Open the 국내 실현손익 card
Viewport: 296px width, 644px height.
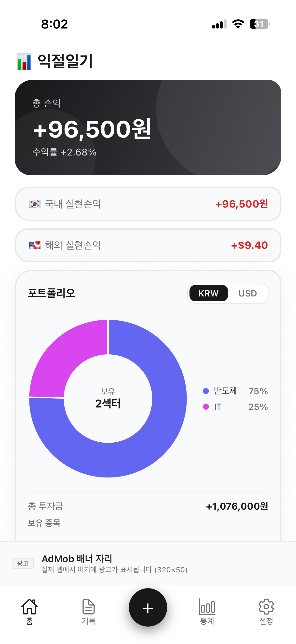coord(148,204)
